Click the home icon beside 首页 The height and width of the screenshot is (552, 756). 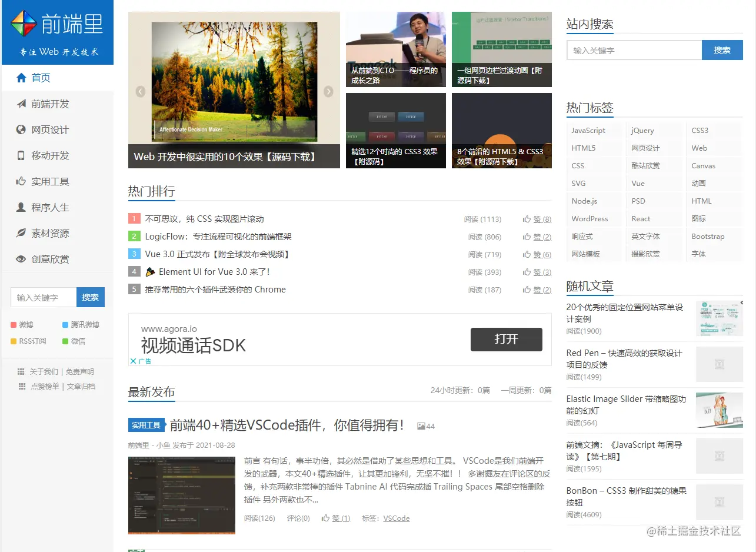pos(21,78)
